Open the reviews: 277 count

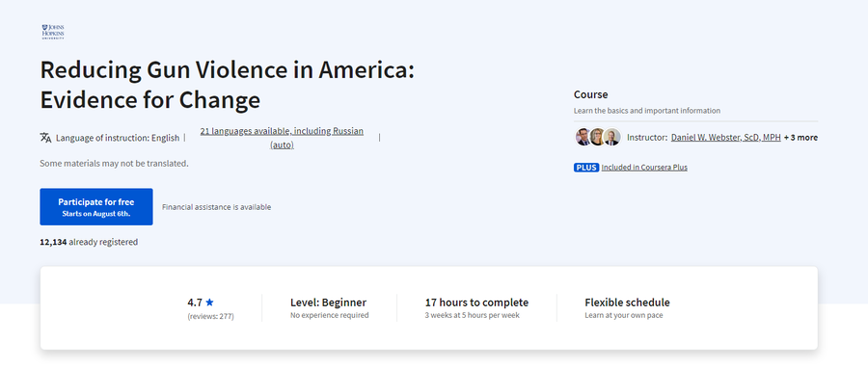[210, 317]
